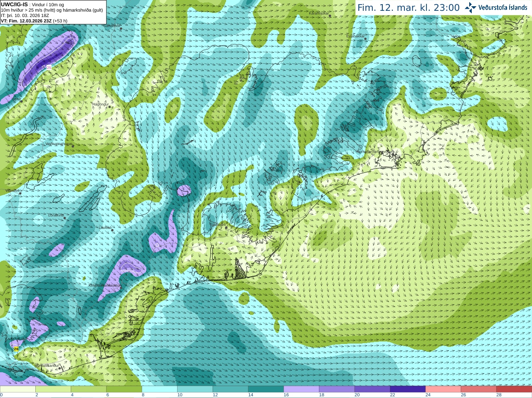Click the Hornafjarðarflugvöllur label

[x=374, y=152]
